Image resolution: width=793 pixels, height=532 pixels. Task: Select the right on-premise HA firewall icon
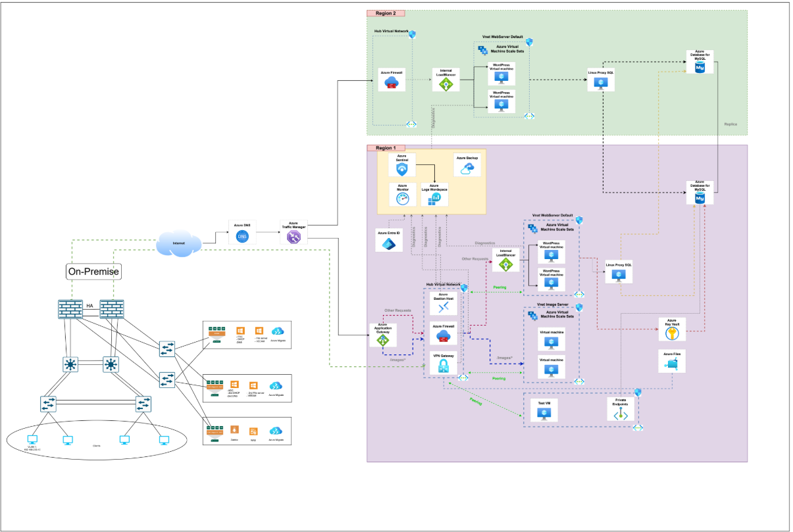(x=113, y=310)
